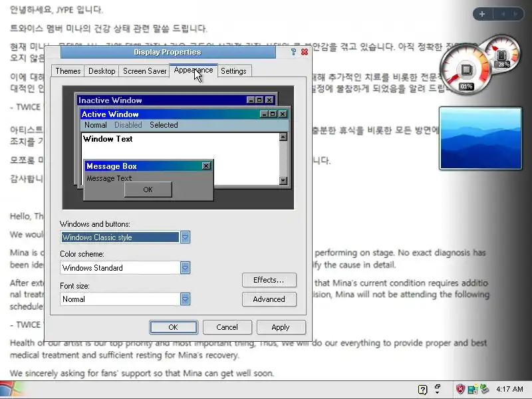The image size is (532, 399).
Task: Open the Windows and buttons style dropdown
Action: tap(185, 237)
